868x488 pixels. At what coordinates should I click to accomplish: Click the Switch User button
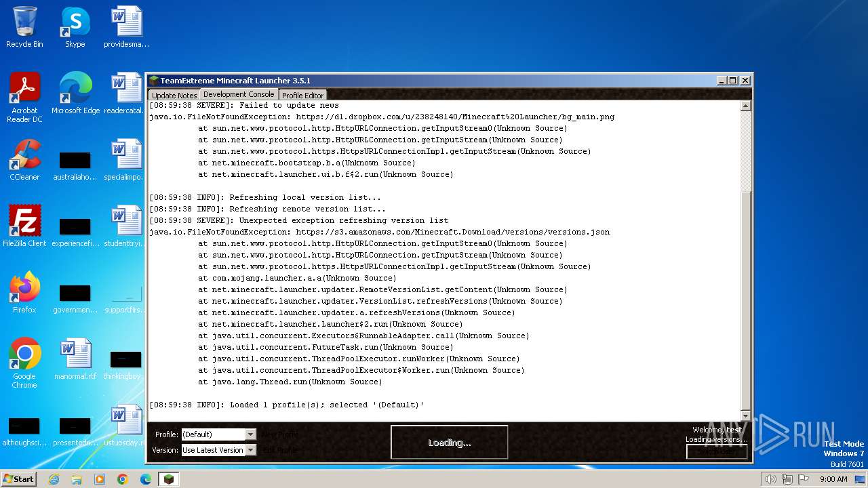pos(717,452)
